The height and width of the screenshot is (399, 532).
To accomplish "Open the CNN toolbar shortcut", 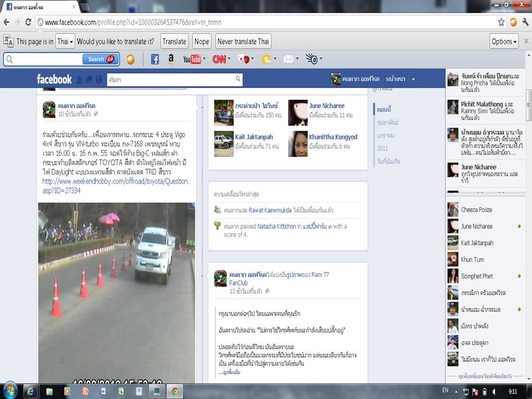I will click(219, 59).
